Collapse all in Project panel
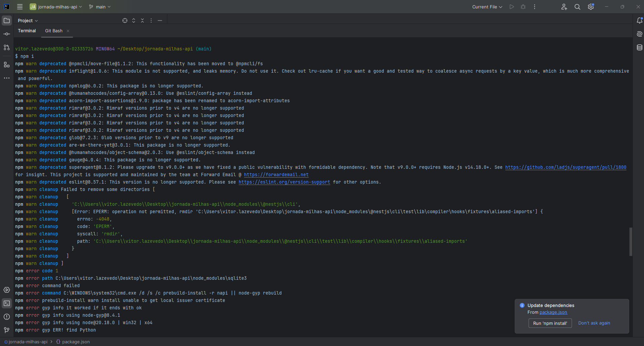Image resolution: width=644 pixels, height=346 pixels. click(x=142, y=21)
